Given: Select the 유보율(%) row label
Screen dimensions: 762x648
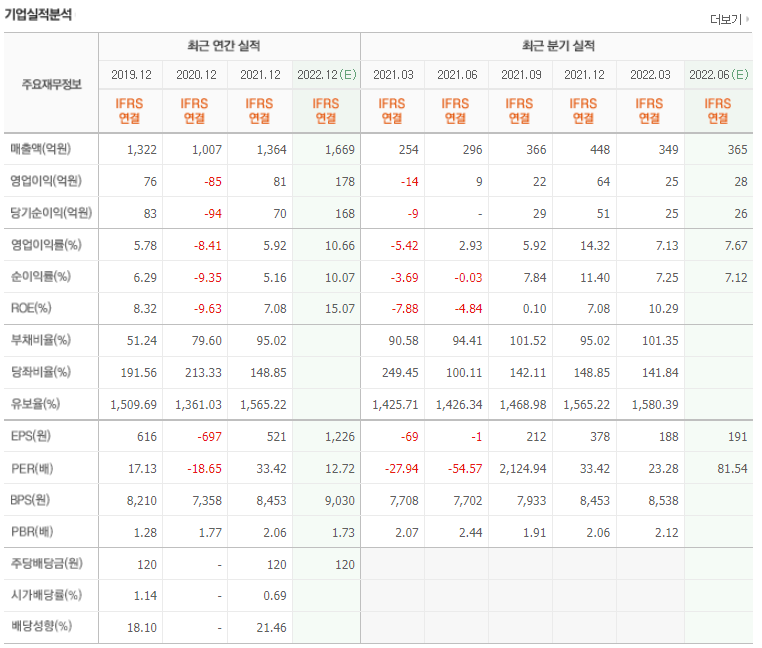Looking at the screenshot, I should click(x=35, y=404).
